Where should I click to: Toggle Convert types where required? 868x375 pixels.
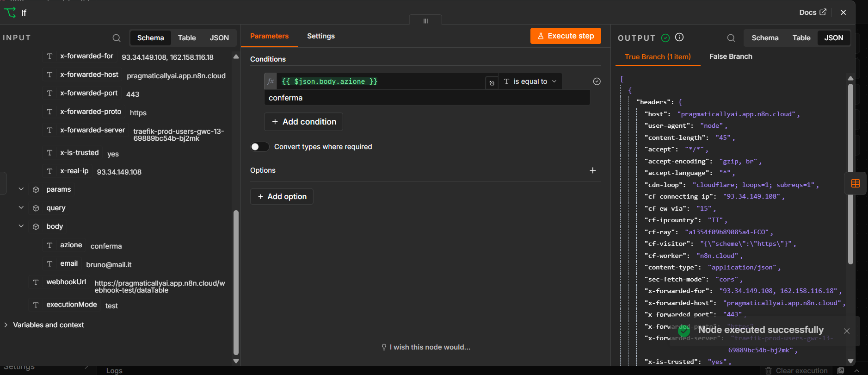[259, 147]
